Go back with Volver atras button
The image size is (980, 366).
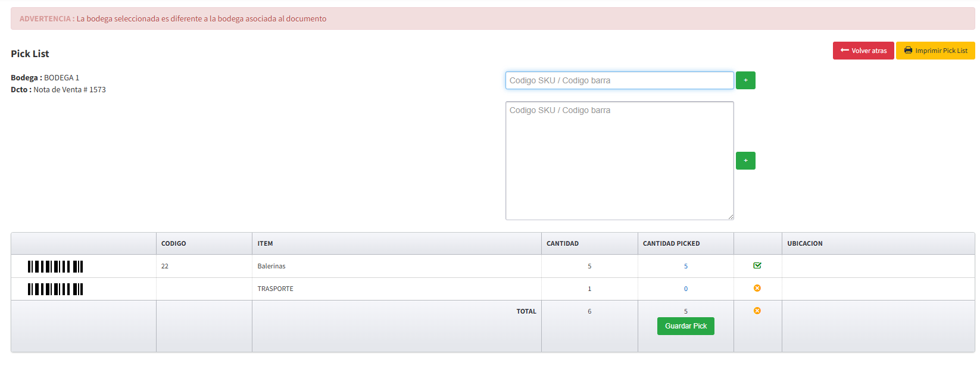(863, 51)
